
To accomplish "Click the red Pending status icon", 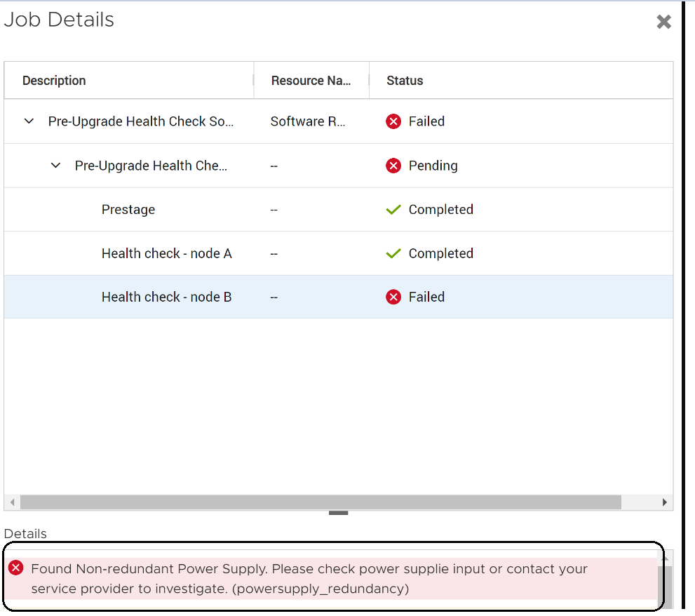I will tap(393, 166).
